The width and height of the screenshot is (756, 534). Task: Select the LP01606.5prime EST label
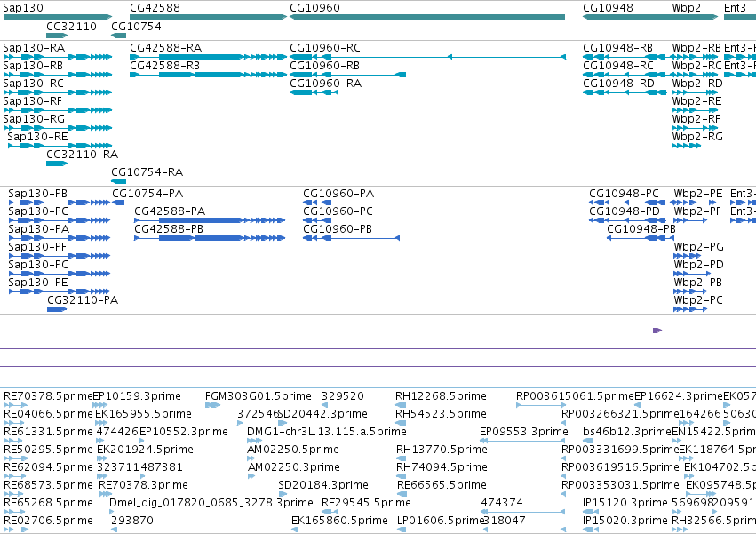point(440,521)
